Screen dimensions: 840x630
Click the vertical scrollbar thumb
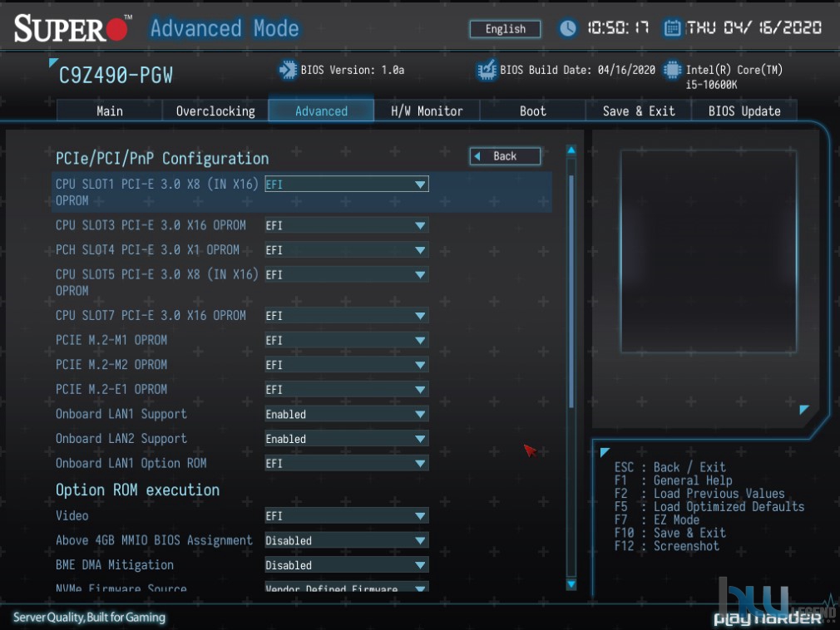pyautogui.click(x=571, y=292)
